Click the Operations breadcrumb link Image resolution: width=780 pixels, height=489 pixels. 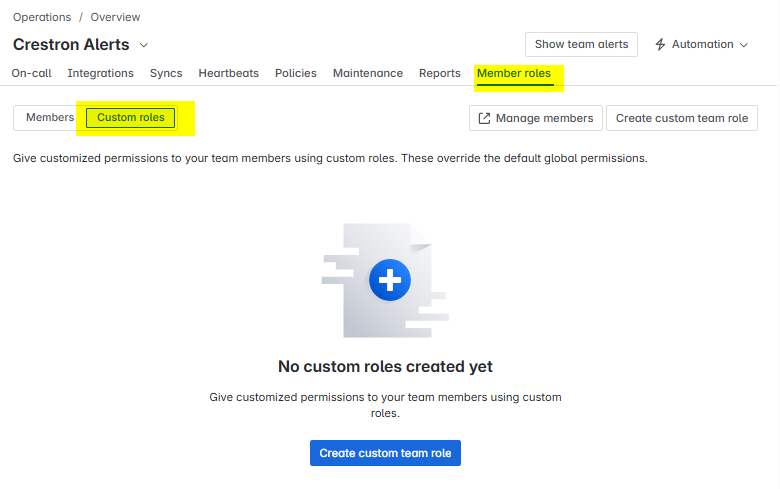[42, 17]
